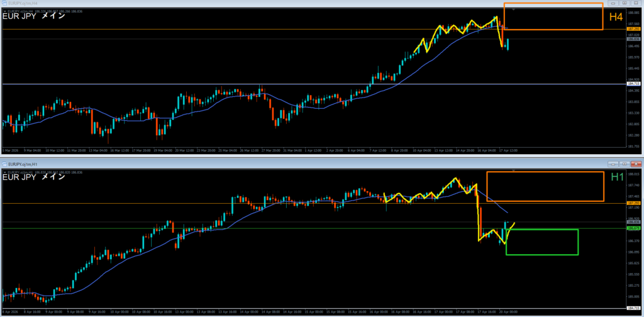The image size is (644, 317).
Task: Restore down the H4 chart window
Action: (625, 3)
